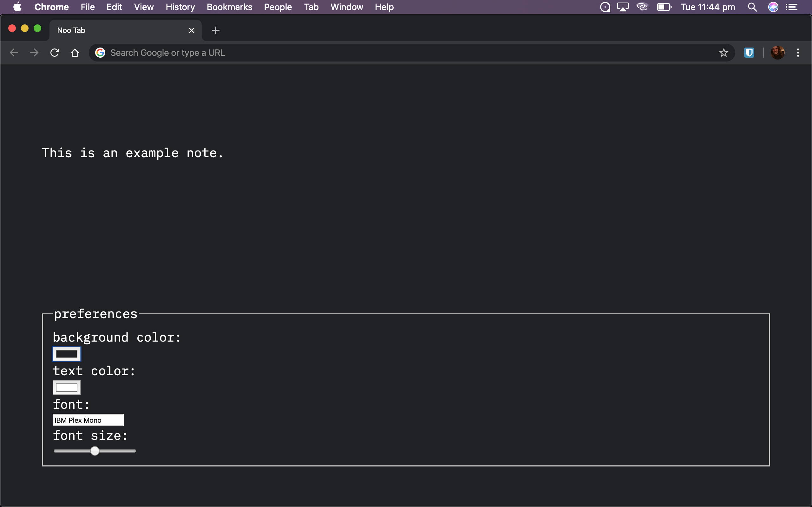Open the background color swatch picker
The image size is (812, 507).
(66, 354)
